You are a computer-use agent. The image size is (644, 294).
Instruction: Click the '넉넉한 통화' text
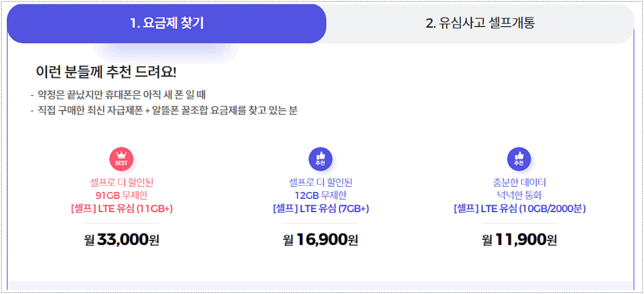(519, 195)
